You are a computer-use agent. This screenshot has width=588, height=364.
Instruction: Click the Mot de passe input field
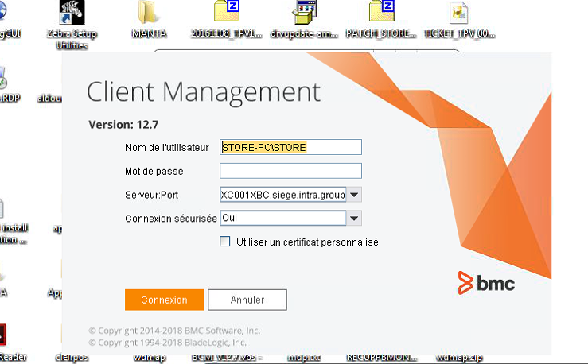pos(290,170)
